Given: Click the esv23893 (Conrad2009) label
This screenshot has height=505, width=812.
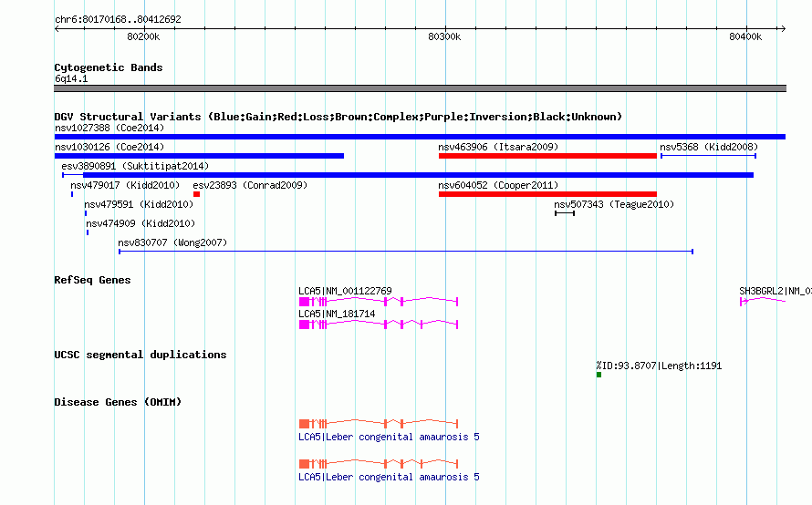Looking at the screenshot, I should (250, 185).
